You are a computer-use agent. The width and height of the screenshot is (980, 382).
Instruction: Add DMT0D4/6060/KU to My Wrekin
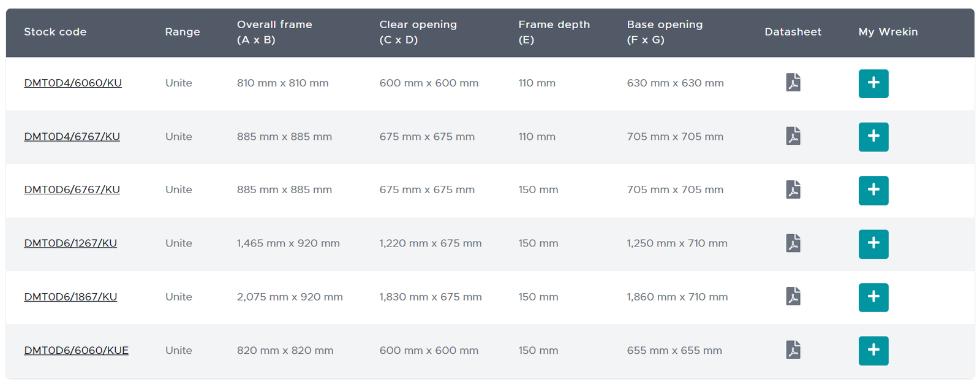873,83
